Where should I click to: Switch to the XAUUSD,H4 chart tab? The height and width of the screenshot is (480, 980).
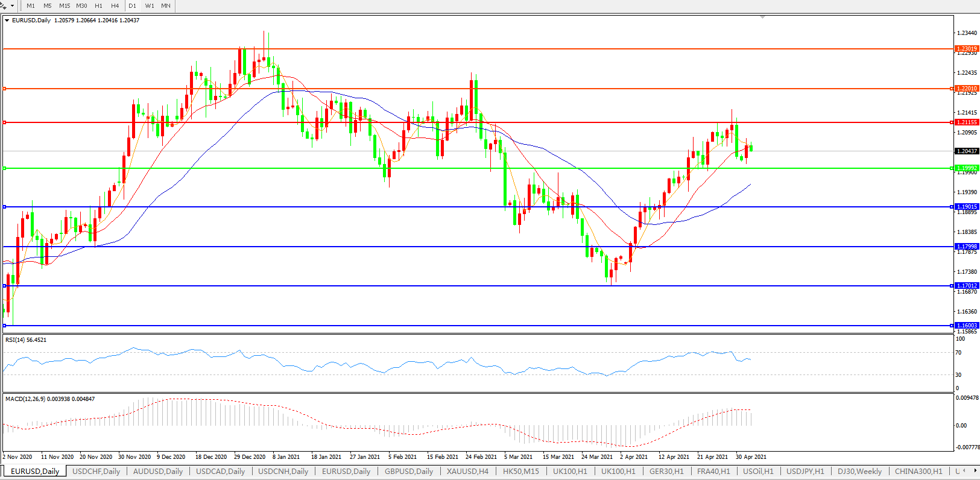(x=467, y=472)
